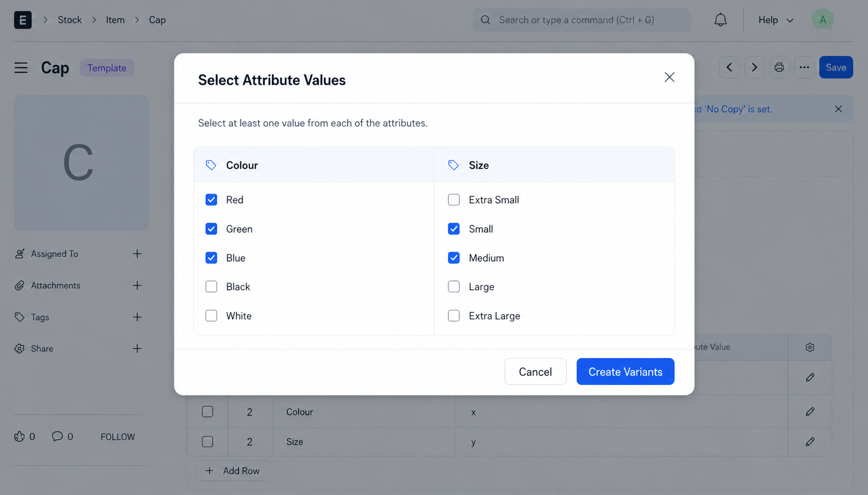Image resolution: width=868 pixels, height=495 pixels.
Task: Uncheck the Red colour checkbox
Action: pos(211,200)
